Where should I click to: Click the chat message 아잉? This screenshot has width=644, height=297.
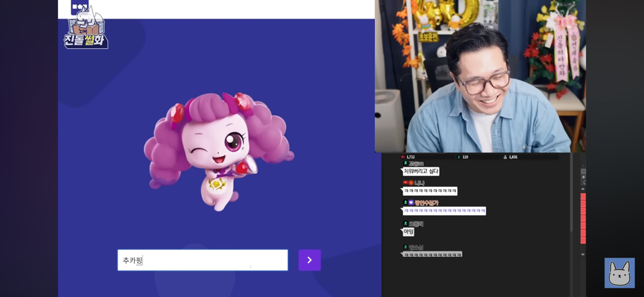tap(408, 232)
